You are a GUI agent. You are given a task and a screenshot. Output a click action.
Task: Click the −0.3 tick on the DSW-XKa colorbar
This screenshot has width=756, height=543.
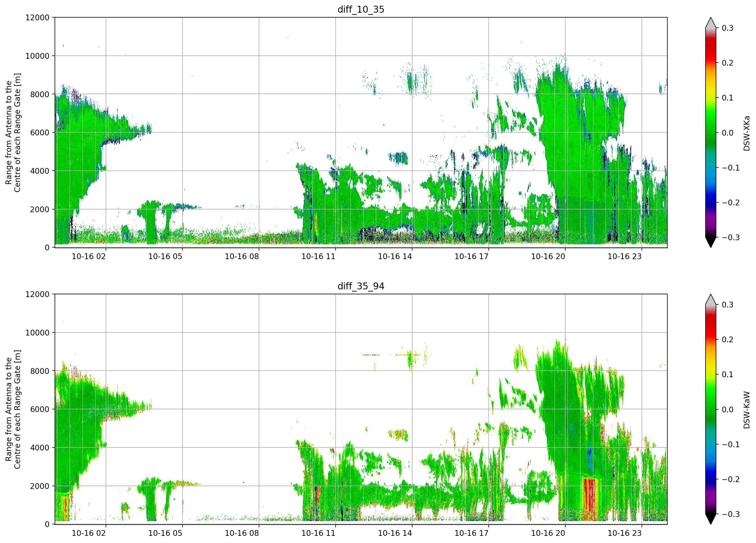point(731,237)
